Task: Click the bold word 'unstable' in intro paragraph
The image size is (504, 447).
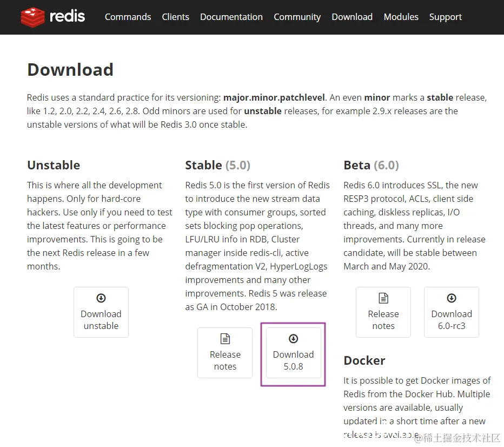Action: click(x=263, y=111)
